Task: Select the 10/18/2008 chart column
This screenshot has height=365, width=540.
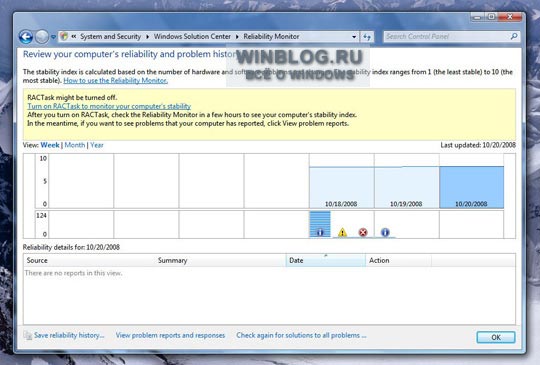Action: (x=341, y=181)
